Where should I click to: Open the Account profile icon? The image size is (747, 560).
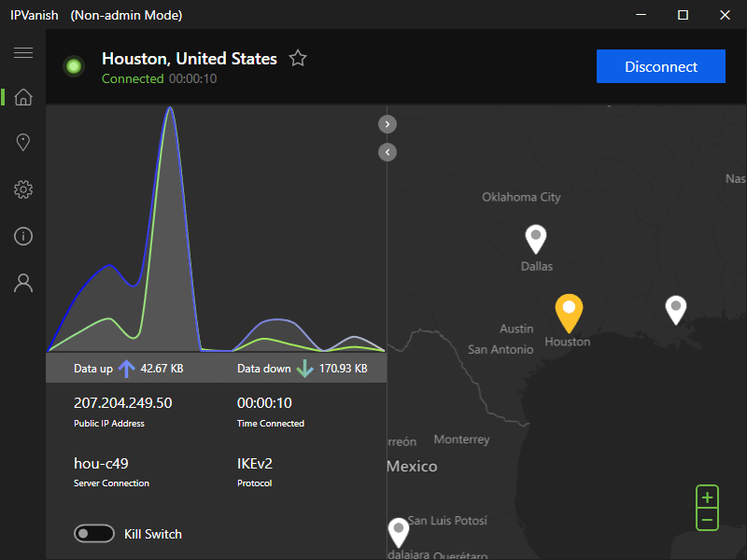(x=23, y=283)
